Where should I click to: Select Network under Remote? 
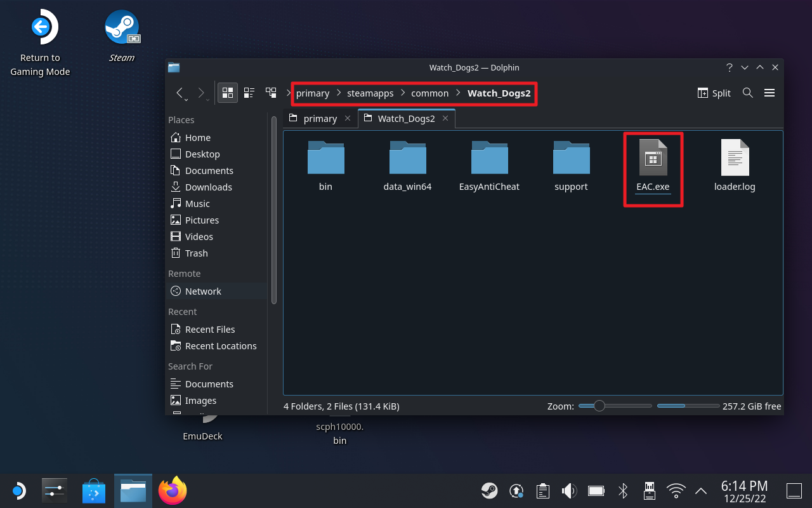click(216, 291)
